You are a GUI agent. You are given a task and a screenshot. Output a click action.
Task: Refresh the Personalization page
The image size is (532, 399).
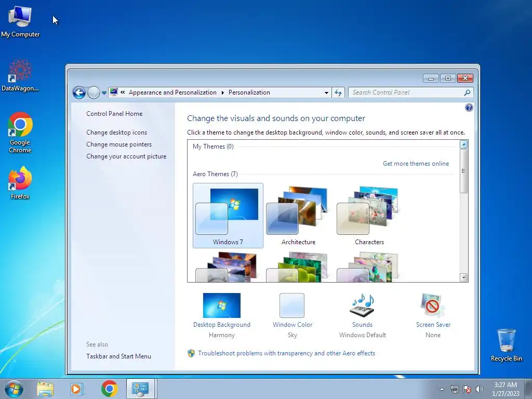[x=338, y=92]
